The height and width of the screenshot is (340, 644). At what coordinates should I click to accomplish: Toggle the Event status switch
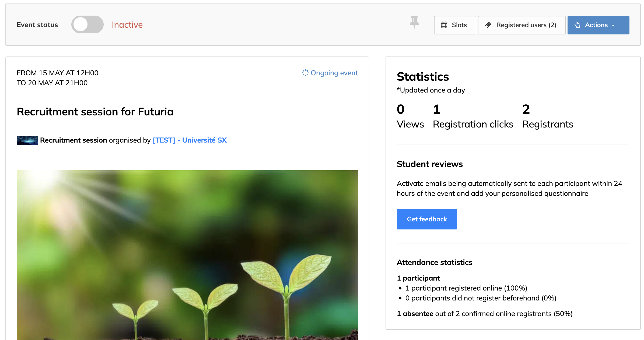tap(87, 25)
